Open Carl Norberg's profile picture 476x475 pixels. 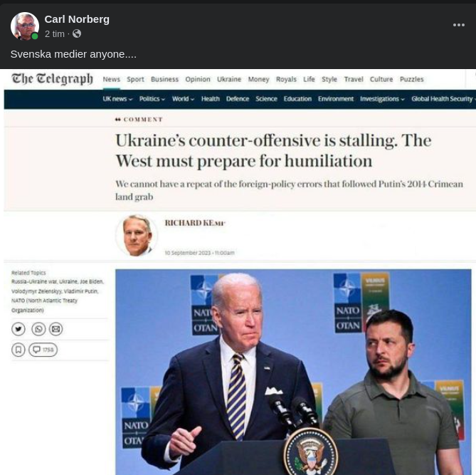[x=25, y=26]
